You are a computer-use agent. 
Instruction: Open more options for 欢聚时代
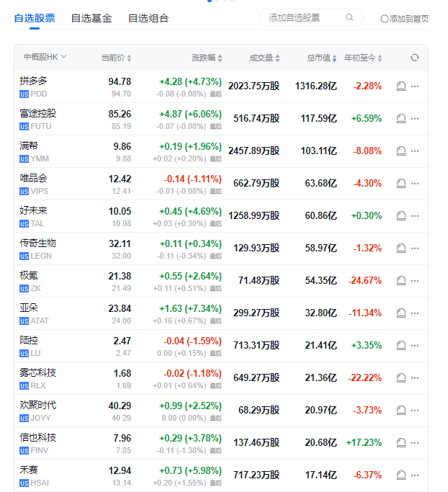pos(415,411)
